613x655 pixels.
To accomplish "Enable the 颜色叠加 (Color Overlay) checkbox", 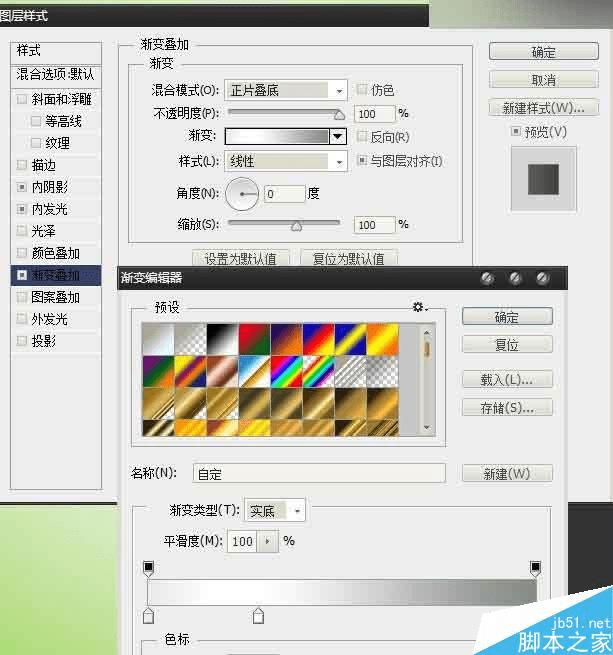I will click(x=22, y=253).
